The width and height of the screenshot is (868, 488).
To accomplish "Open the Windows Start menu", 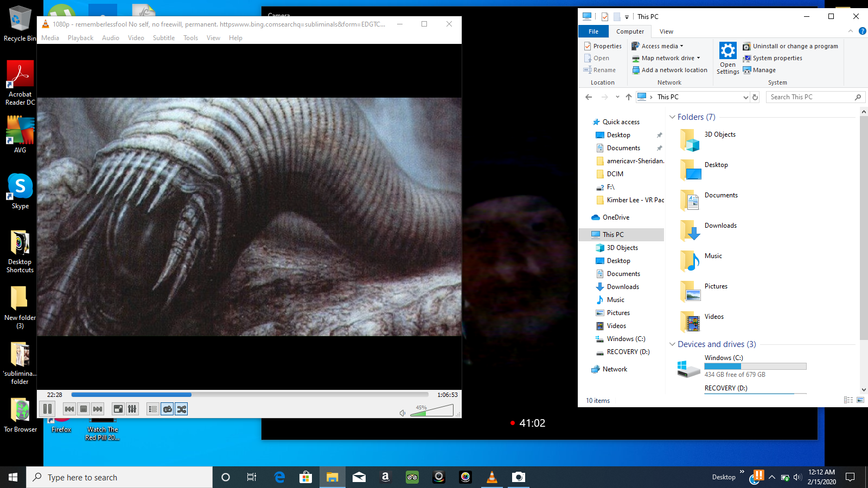I will [13, 477].
